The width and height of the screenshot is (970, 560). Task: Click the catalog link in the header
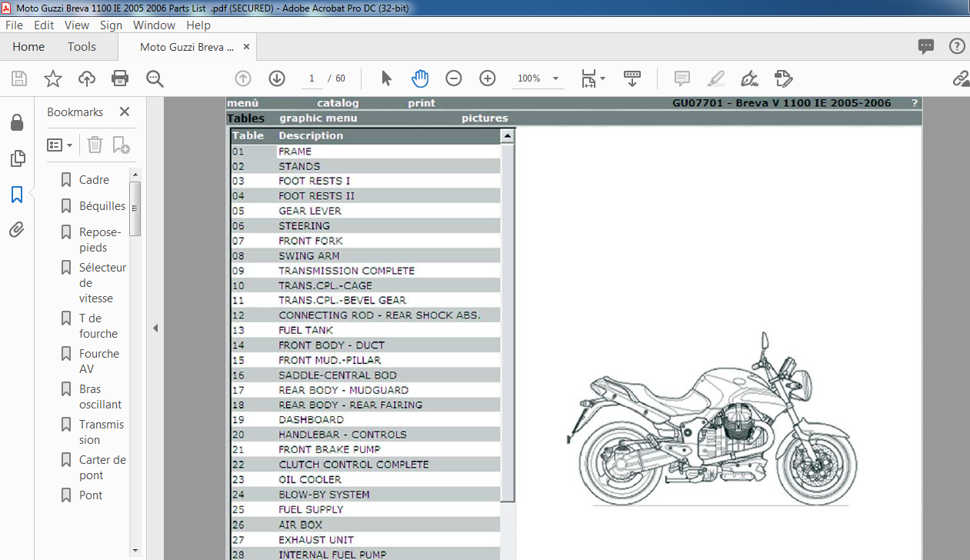(x=338, y=103)
